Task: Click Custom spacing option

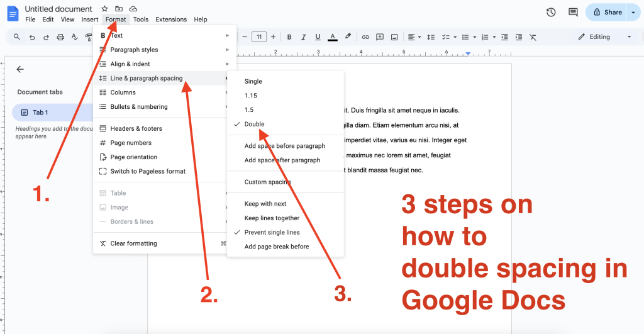Action: (267, 182)
